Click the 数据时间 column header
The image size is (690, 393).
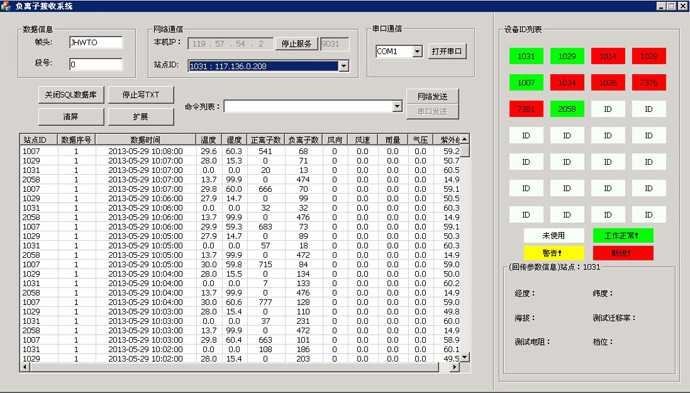145,140
